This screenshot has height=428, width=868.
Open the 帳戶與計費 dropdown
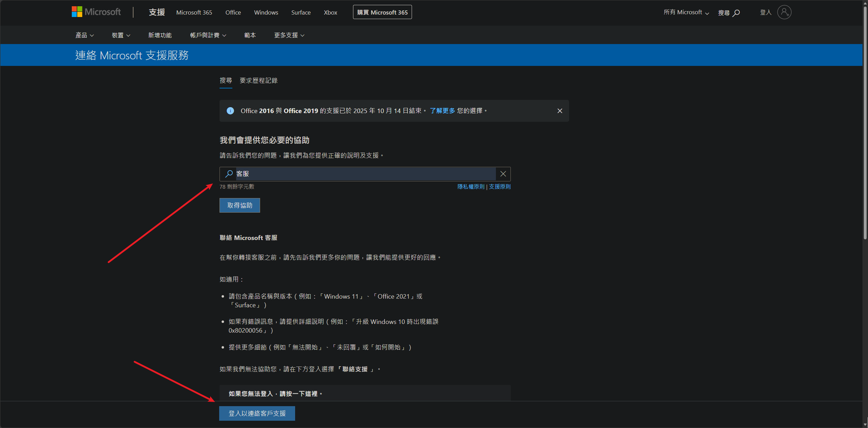208,35
